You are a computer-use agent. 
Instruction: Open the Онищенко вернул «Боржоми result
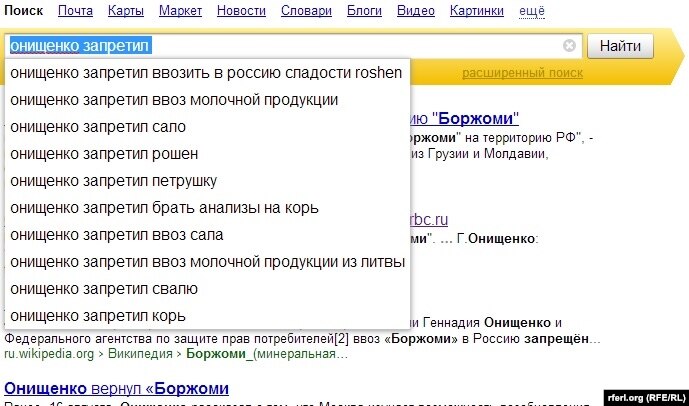(117, 388)
